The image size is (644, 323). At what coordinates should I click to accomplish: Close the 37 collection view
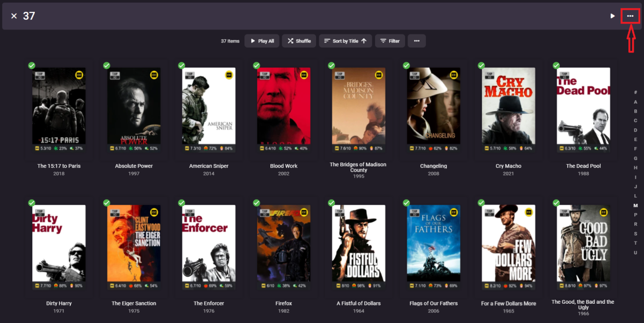point(14,16)
